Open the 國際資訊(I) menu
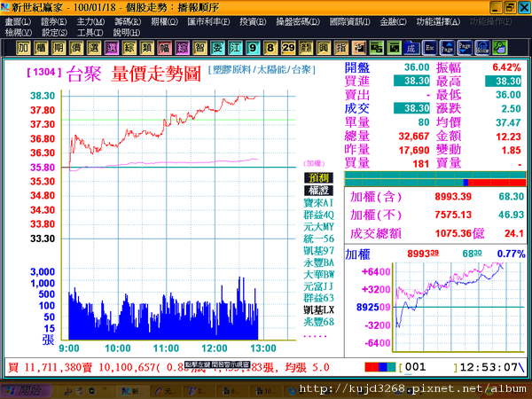Image resolution: width=532 pixels, height=399 pixels. coord(350,22)
